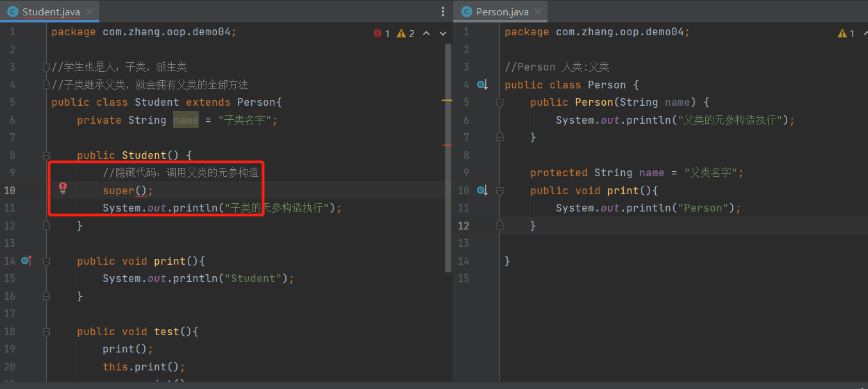Click the vertical scrollbar of the Student.java editor
Viewport: 868px width, 389px height.
448,160
